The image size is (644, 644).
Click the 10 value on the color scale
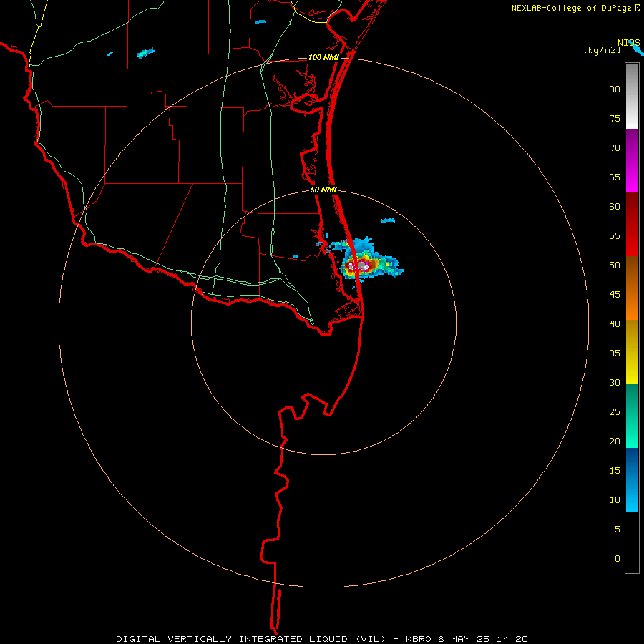click(615, 500)
